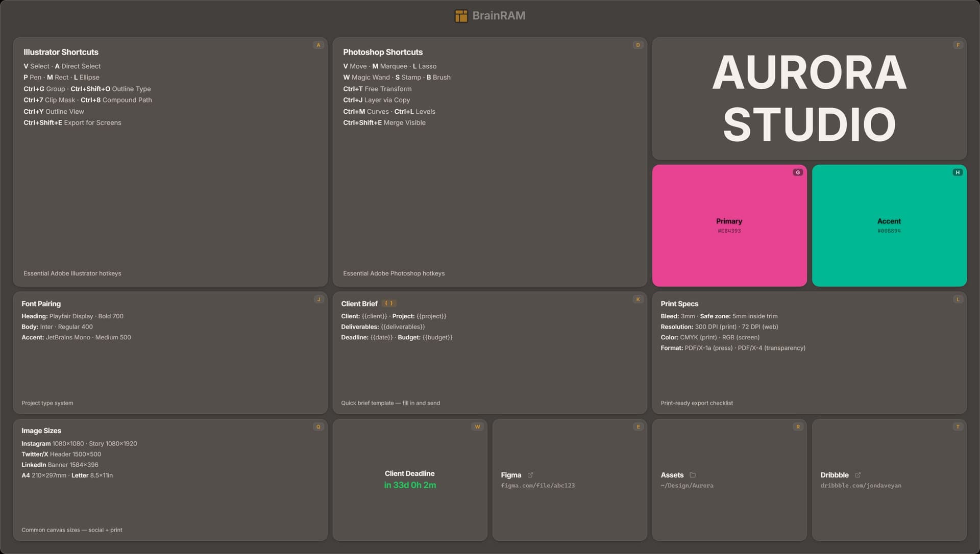Click the F key badge on Aurora Studio card
Image resolution: width=980 pixels, height=554 pixels.
pyautogui.click(x=958, y=45)
